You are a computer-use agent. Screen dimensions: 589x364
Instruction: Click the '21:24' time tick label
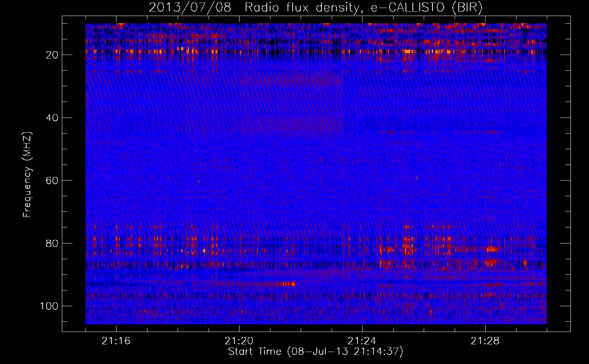362,341
